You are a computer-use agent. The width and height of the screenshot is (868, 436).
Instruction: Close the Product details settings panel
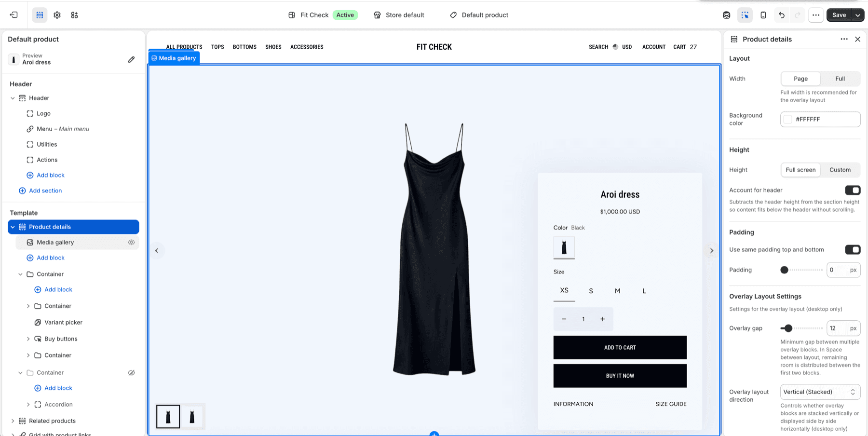coord(857,39)
